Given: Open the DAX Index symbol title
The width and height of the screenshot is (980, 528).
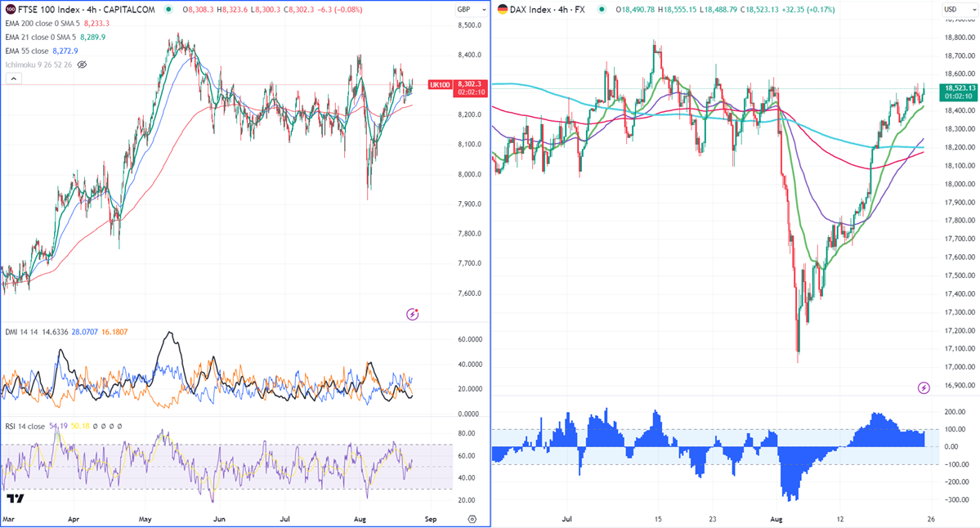Looking at the screenshot, I should (548, 9).
